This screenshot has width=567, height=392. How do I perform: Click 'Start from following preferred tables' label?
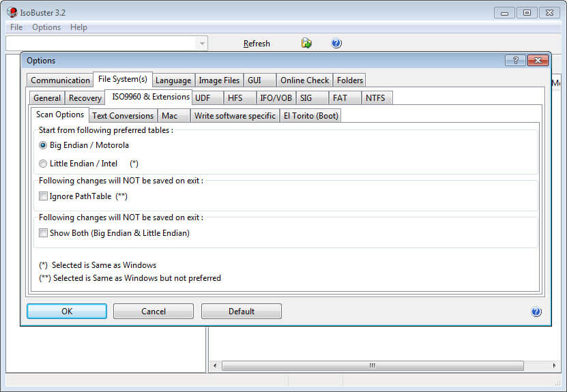pyautogui.click(x=106, y=130)
